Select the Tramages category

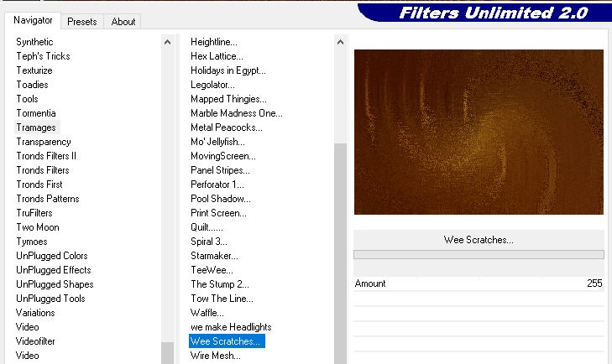coord(36,127)
